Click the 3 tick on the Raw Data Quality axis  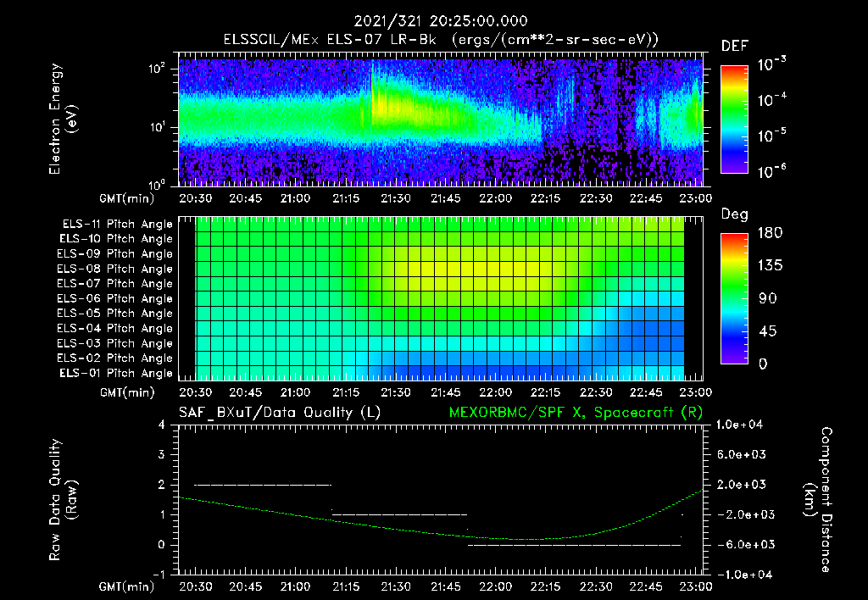coord(162,454)
